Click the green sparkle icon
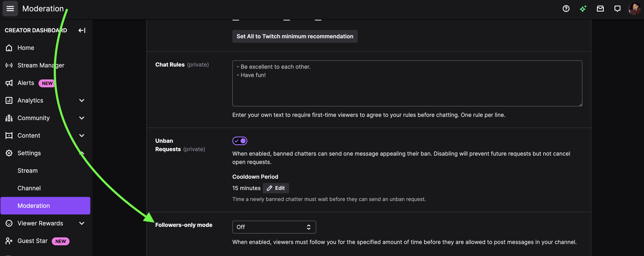The height and width of the screenshot is (256, 644). 583,9
